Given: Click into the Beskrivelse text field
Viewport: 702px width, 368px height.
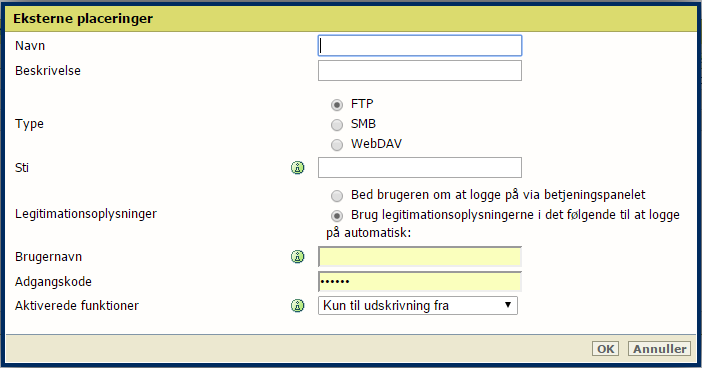Looking at the screenshot, I should (420, 71).
